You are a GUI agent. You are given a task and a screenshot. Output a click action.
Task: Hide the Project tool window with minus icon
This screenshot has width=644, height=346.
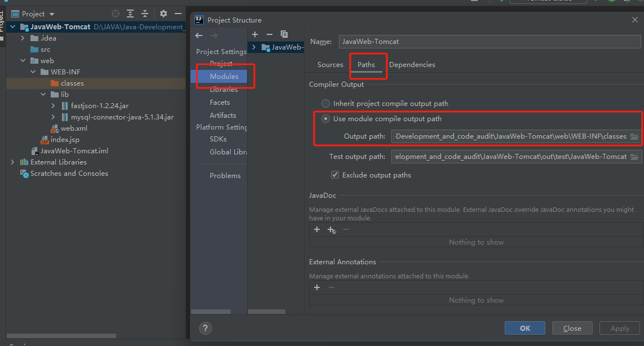pos(178,14)
